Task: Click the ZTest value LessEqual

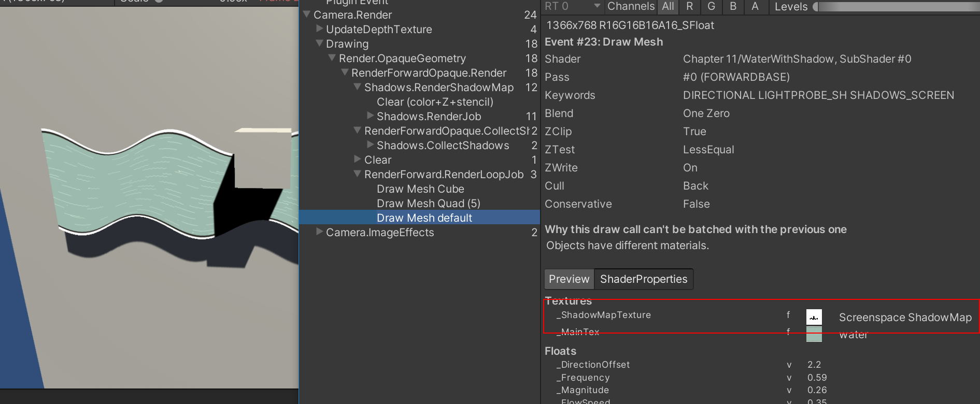Action: click(x=708, y=150)
